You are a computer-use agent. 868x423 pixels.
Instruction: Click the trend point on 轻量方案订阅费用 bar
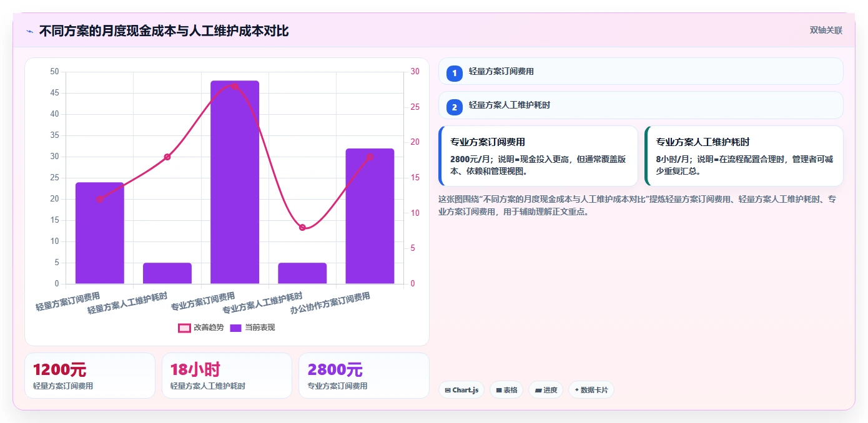(x=100, y=199)
